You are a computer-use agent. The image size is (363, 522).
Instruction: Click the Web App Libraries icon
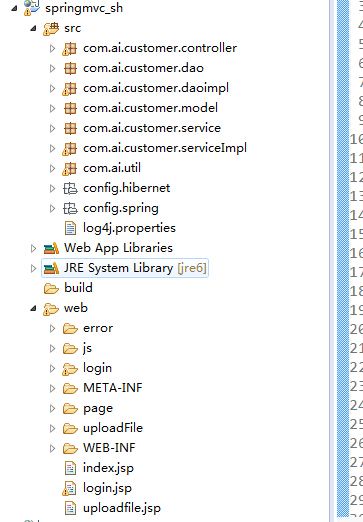tap(51, 248)
